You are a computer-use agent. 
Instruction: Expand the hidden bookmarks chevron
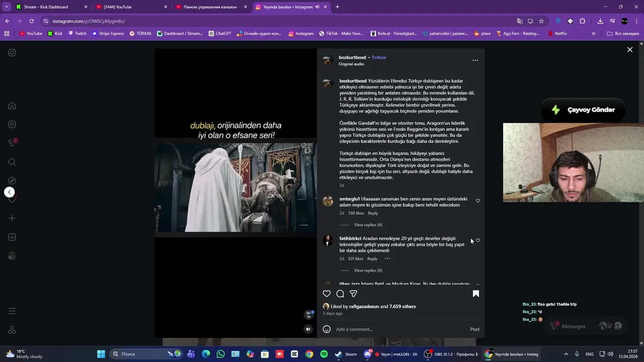pos(593,34)
